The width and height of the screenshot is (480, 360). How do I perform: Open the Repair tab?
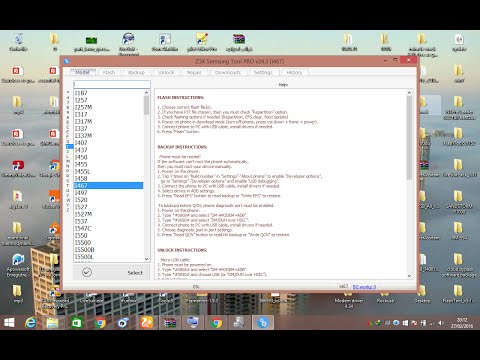194,72
